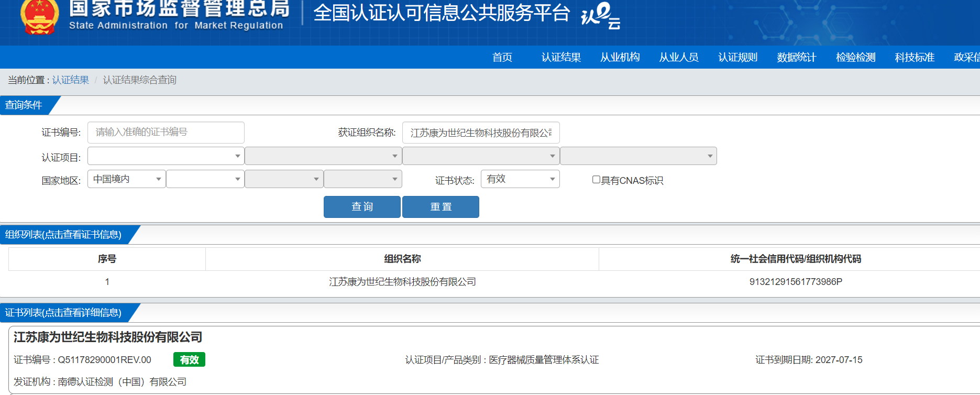
Task: Click the 组织名称 column header
Action: pos(402,259)
